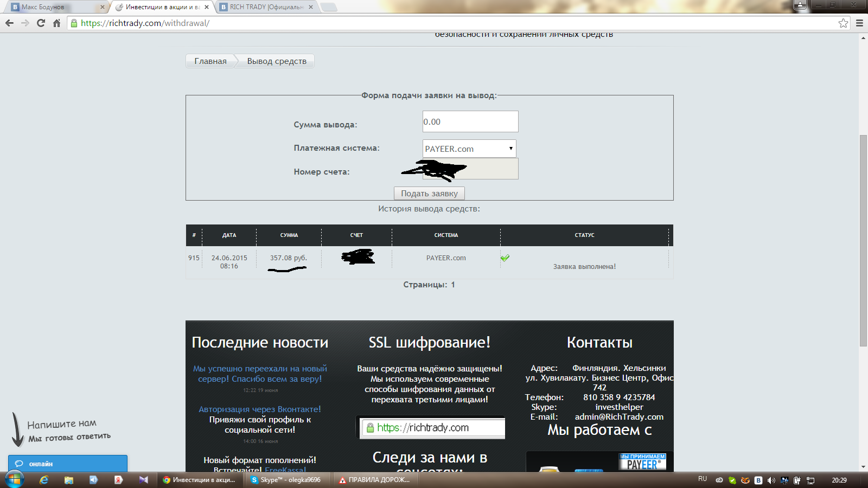
Task: Open the browser home page icon
Action: [56, 23]
